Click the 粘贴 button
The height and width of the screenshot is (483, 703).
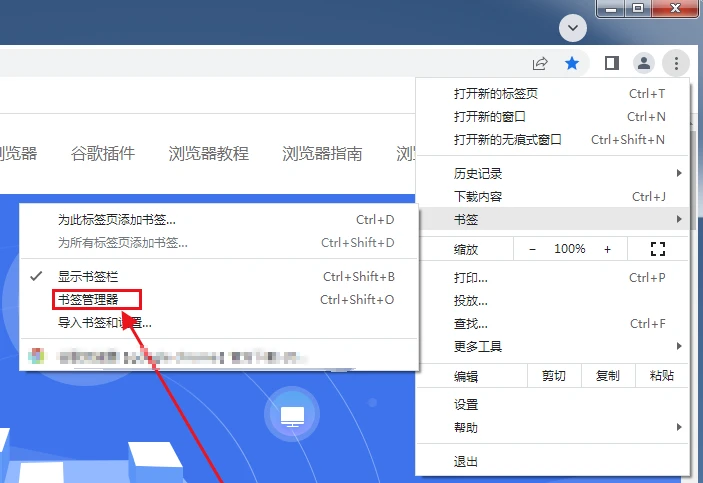(x=662, y=375)
